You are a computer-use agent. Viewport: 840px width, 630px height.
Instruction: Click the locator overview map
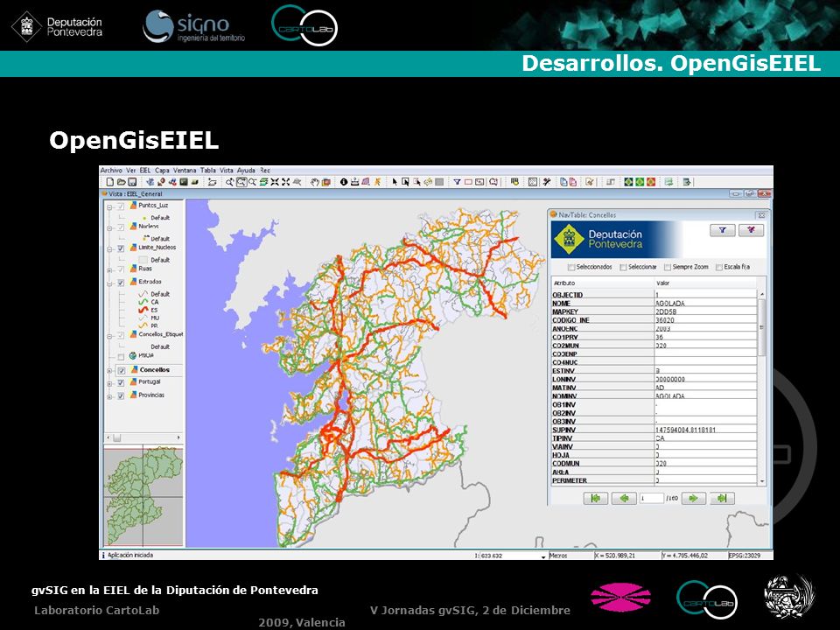[x=143, y=496]
